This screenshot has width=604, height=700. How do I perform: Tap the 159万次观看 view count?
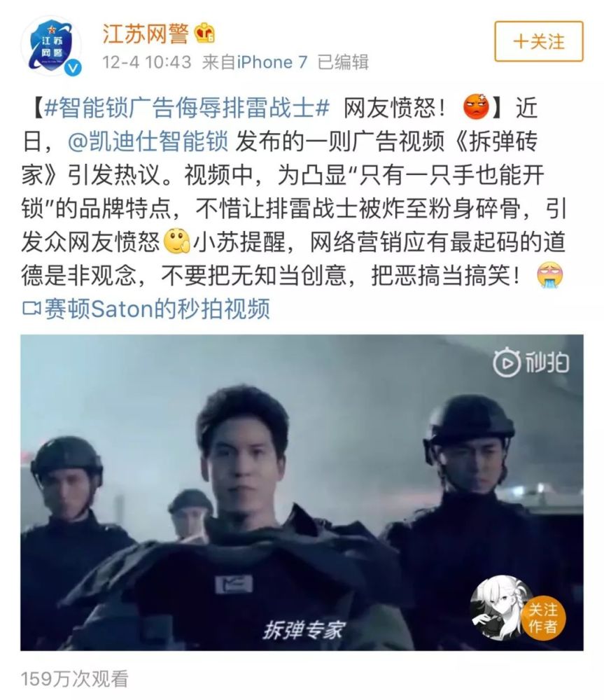[x=75, y=678]
